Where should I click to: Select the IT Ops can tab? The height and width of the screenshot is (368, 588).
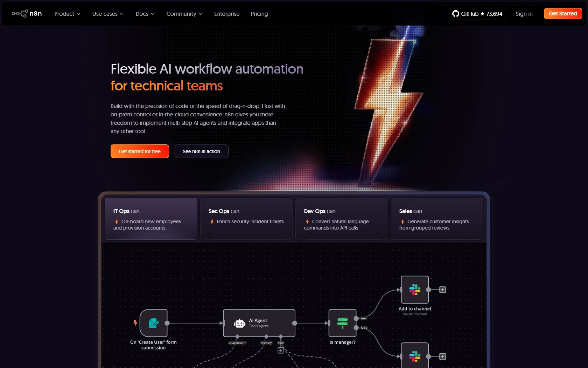(x=151, y=219)
